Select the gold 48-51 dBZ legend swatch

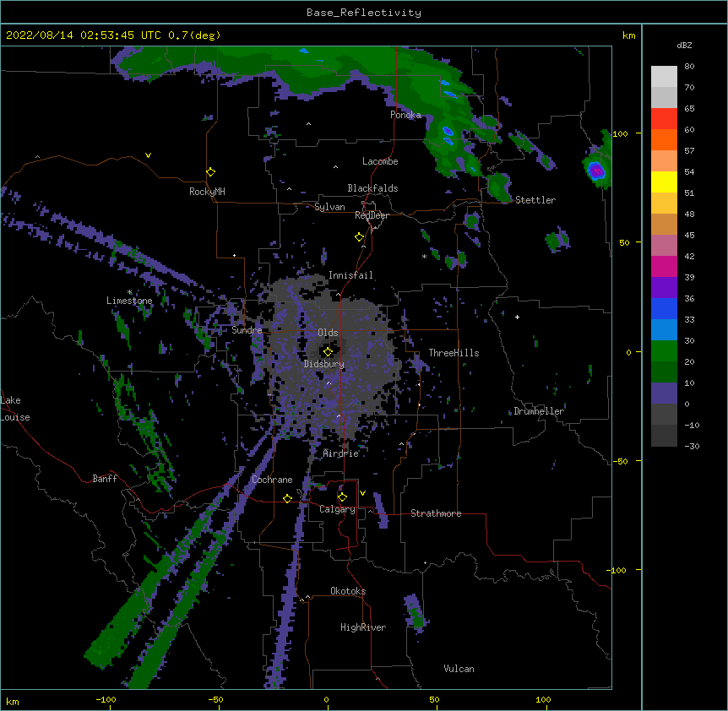(664, 204)
